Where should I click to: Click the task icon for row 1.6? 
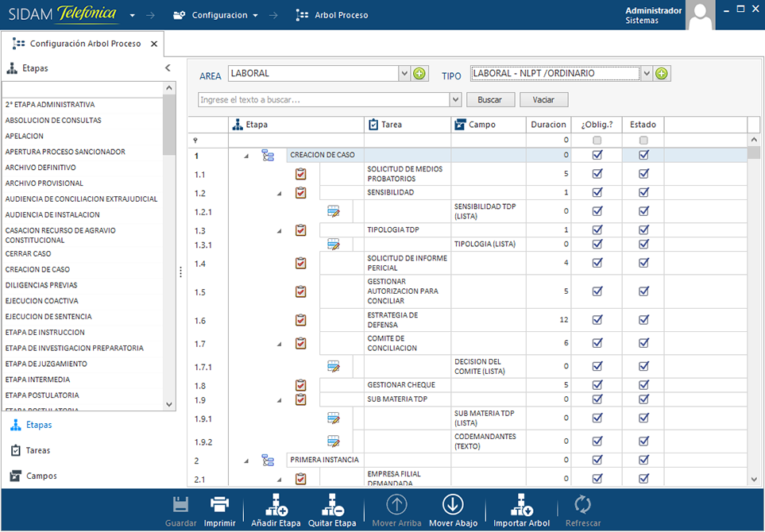[x=300, y=320]
